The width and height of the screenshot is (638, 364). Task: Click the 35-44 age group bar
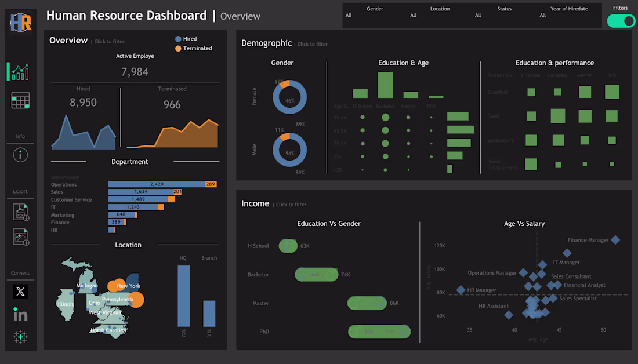coord(458,117)
